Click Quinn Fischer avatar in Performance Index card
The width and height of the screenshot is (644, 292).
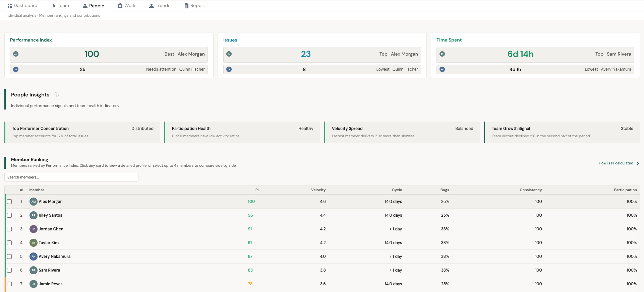click(16, 69)
